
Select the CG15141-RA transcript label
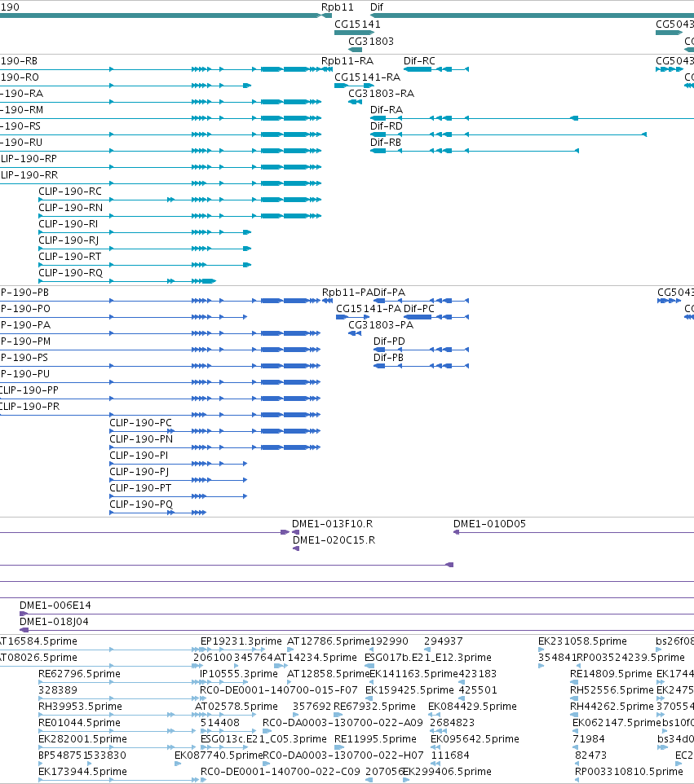(x=367, y=77)
